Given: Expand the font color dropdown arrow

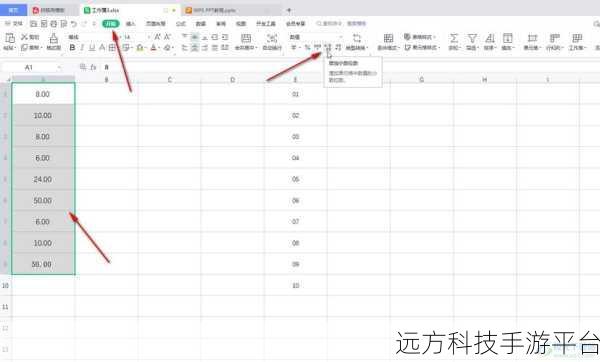Looking at the screenshot, I should tap(160, 48).
